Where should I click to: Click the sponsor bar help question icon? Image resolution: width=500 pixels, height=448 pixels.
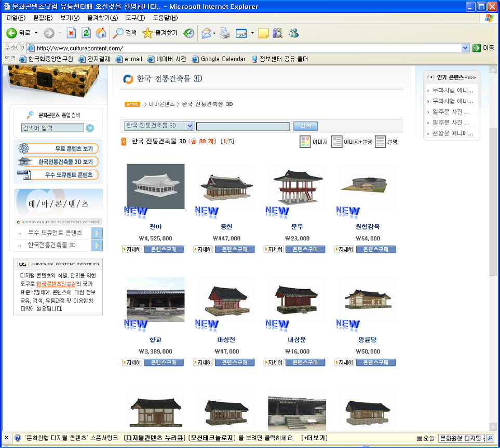[18, 438]
